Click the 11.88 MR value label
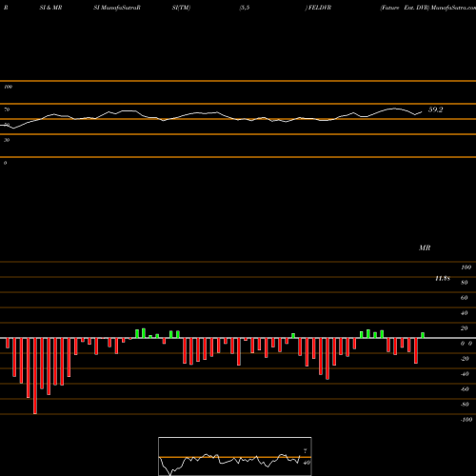The width and height of the screenshot is (476, 476). (x=443, y=278)
